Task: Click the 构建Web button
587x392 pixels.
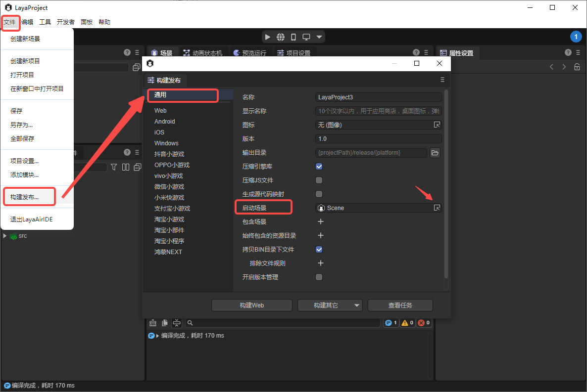Action: [x=251, y=305]
